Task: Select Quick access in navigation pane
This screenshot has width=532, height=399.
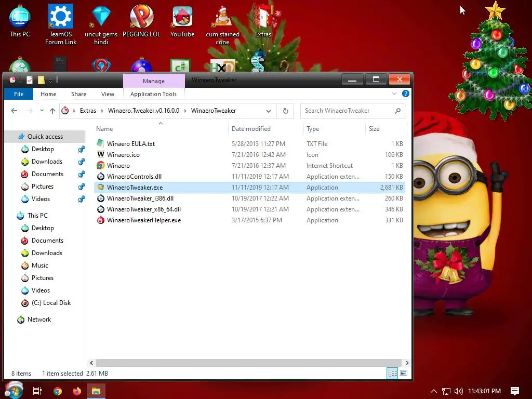Action: (45, 137)
